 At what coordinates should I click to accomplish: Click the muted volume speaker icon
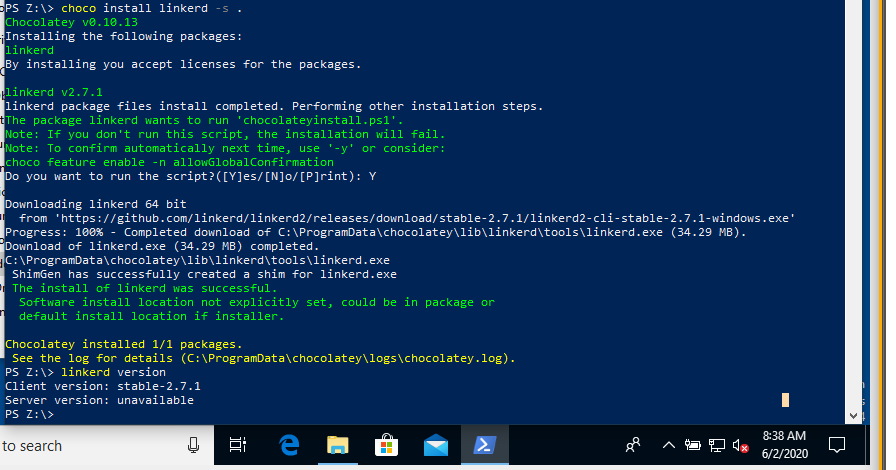pos(741,445)
